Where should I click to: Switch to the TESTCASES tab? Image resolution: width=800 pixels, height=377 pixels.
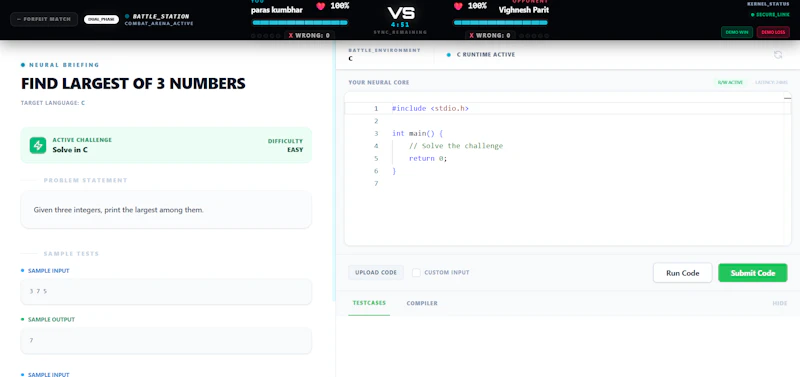tap(369, 303)
